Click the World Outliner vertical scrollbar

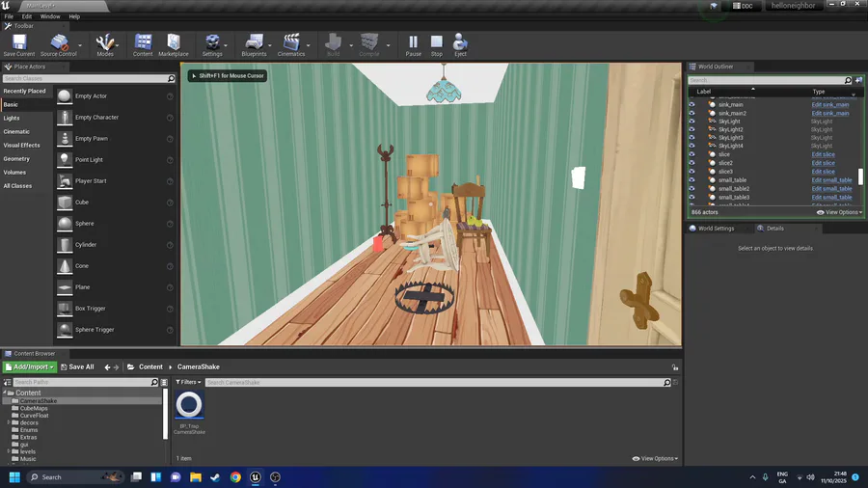coord(860,176)
